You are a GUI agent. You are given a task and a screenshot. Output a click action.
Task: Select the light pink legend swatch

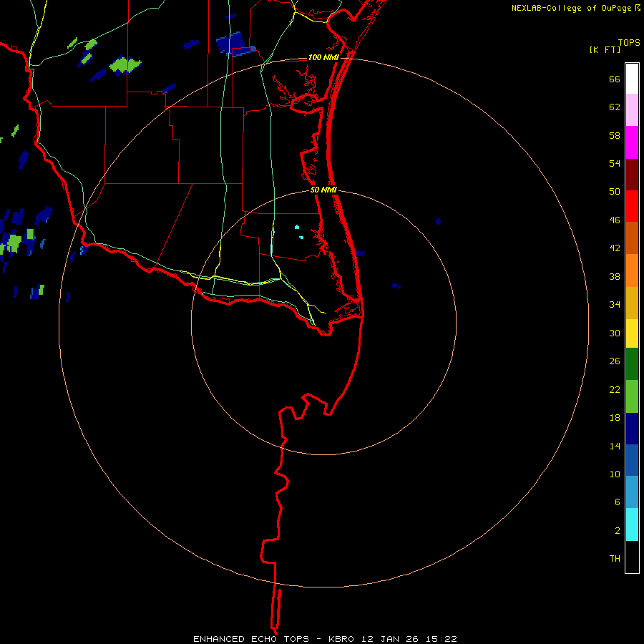(x=632, y=110)
